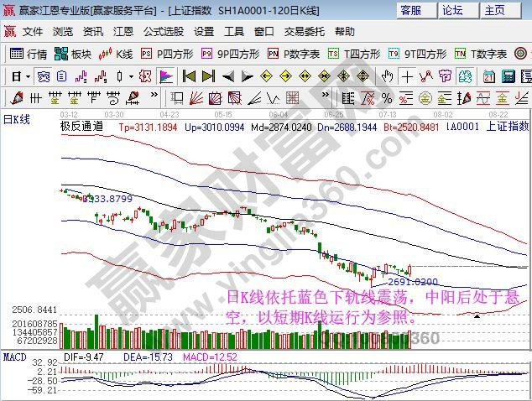Open the T数字表 time number table
The image size is (532, 401).
click(481, 54)
